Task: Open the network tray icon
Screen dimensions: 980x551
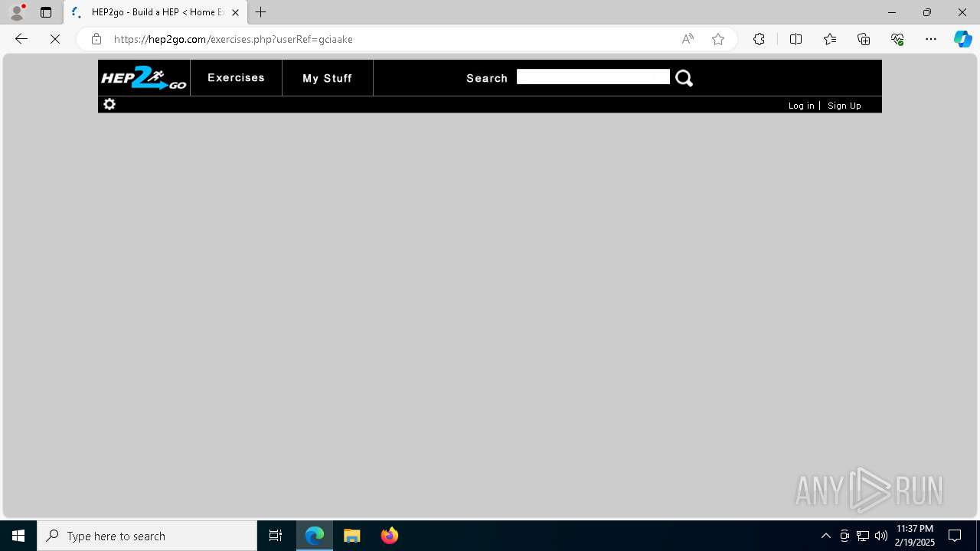Action: tap(863, 536)
